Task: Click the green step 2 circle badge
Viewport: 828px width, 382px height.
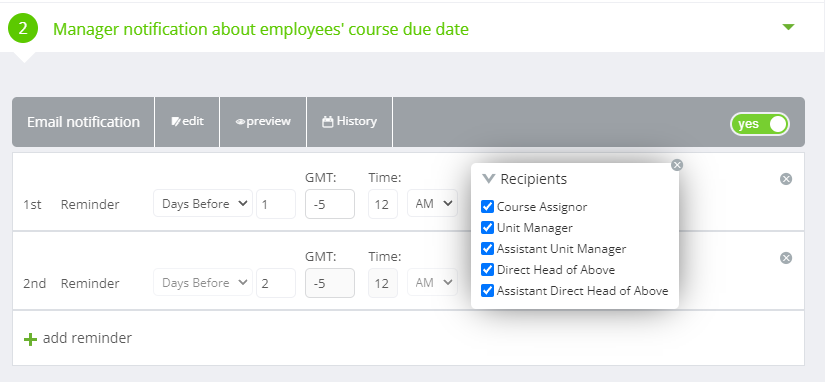Action: point(23,28)
